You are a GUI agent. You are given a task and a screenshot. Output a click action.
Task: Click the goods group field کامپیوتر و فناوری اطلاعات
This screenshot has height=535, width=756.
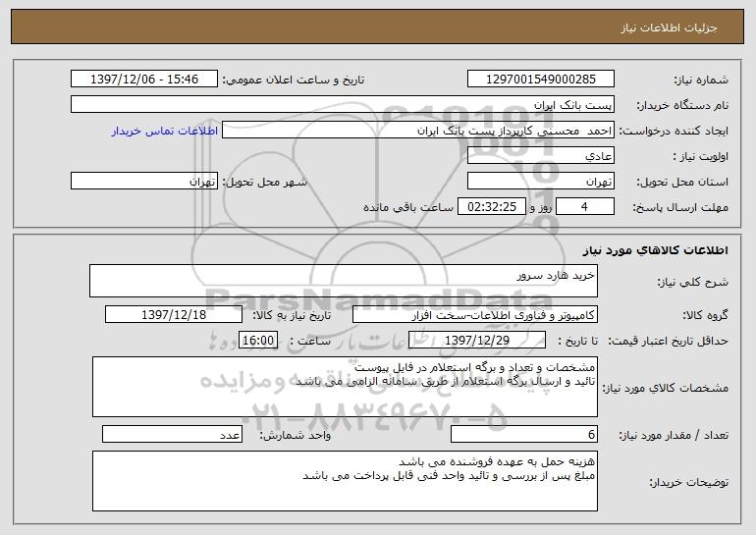(475, 314)
